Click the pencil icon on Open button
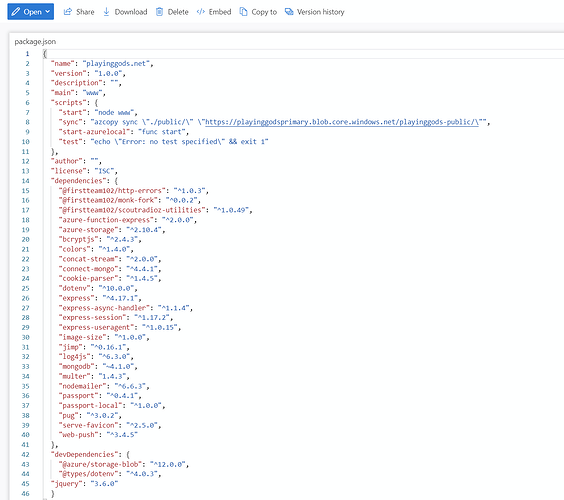The width and height of the screenshot is (564, 500). click(x=15, y=12)
